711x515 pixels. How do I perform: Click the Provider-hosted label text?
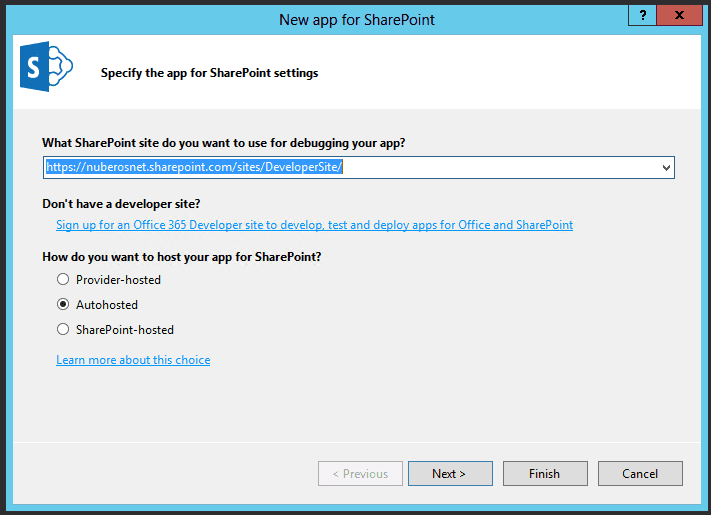pyautogui.click(x=118, y=280)
